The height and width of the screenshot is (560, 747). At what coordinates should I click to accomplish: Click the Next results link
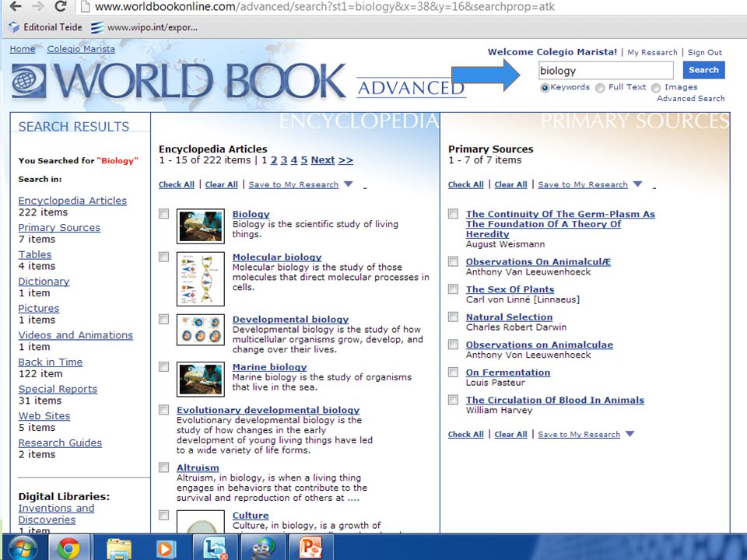pos(322,160)
